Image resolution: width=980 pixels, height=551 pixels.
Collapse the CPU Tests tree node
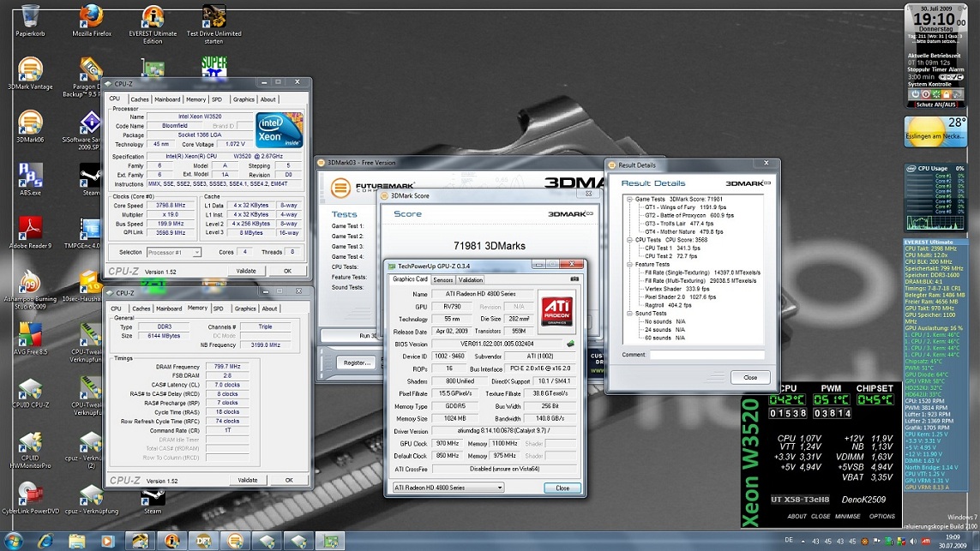tap(629, 240)
